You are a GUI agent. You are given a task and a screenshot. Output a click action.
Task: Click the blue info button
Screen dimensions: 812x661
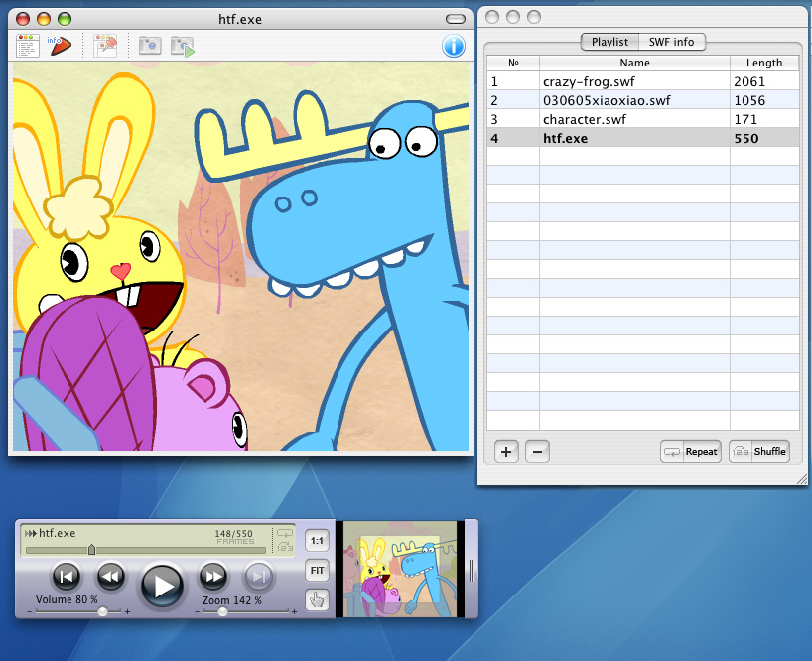point(453,46)
